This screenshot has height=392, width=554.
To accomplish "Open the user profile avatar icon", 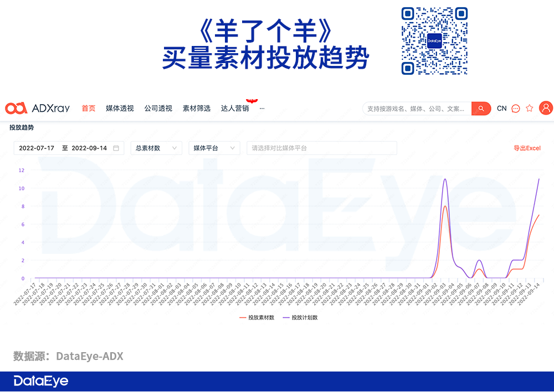I will 546,108.
